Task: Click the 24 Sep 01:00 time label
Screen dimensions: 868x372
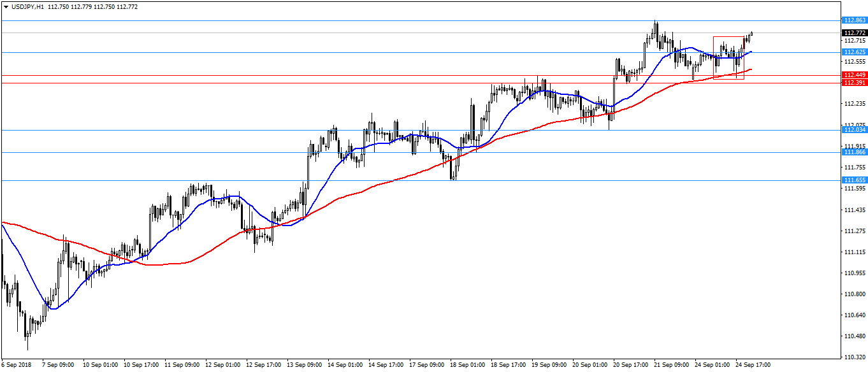Action: pyautogui.click(x=712, y=366)
